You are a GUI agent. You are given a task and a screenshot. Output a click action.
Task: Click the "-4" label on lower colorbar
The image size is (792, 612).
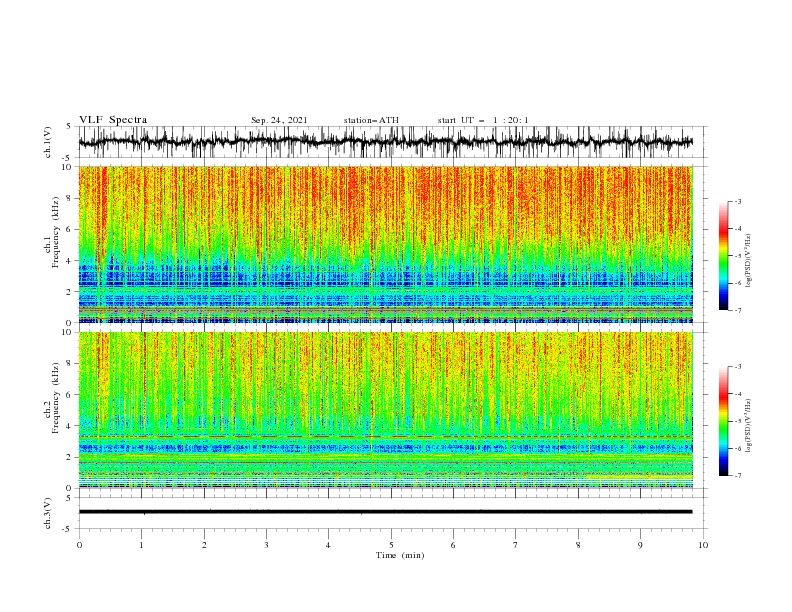click(737, 394)
